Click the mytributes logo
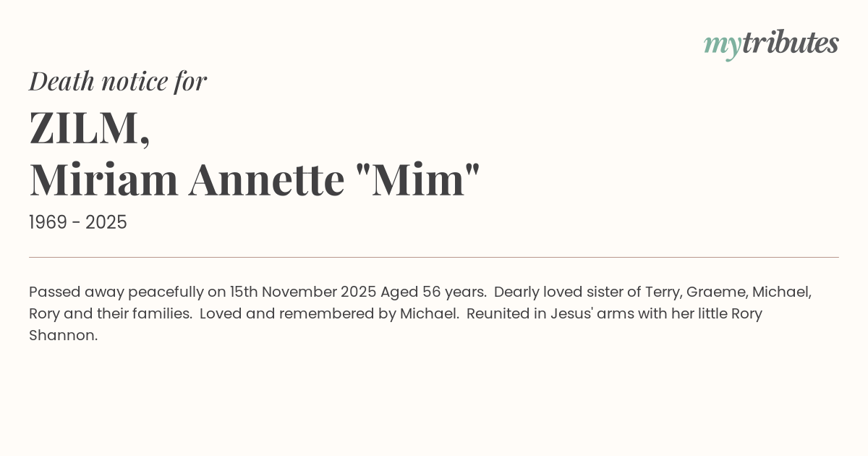 (x=771, y=43)
